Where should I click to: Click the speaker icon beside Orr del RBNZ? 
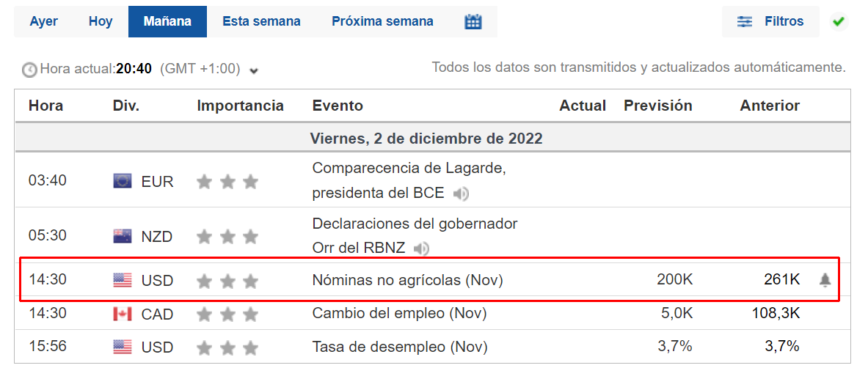[421, 249]
